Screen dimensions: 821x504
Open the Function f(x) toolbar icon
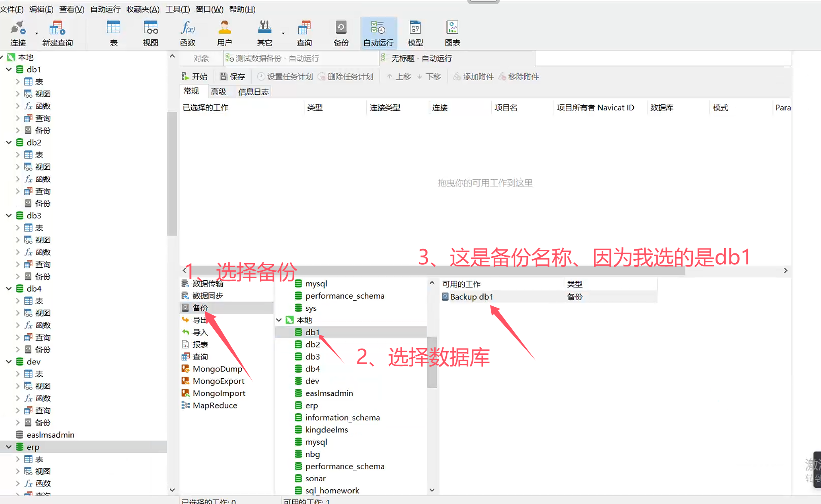[x=188, y=33]
